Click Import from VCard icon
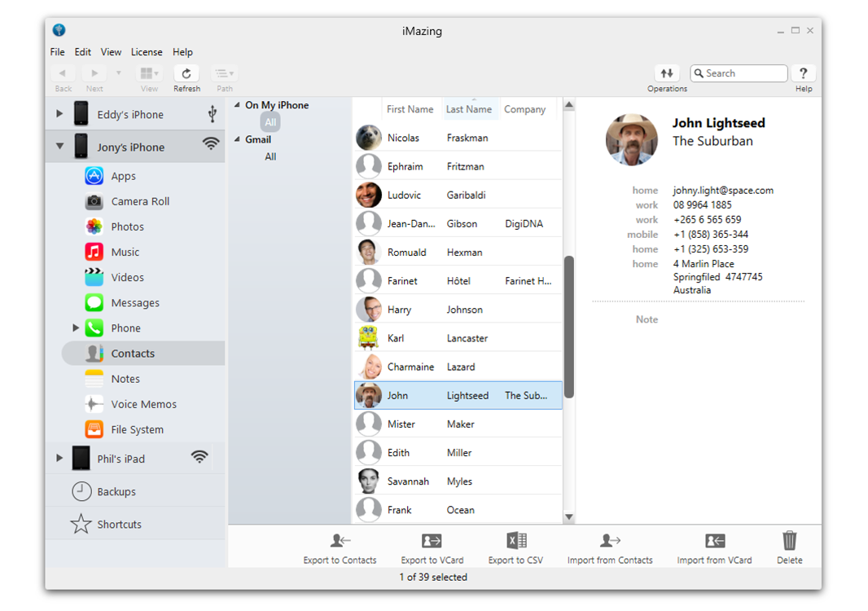Viewport: 868px width, 611px height. coord(715,540)
